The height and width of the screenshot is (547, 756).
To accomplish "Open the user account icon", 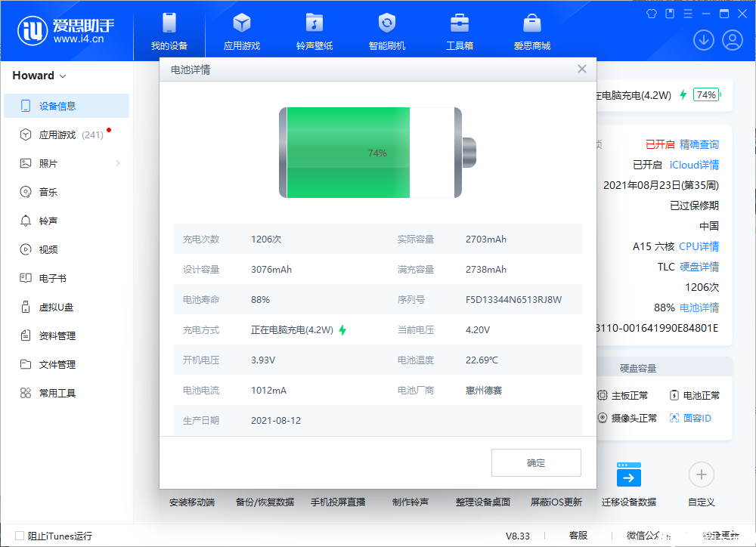I will 733,40.
